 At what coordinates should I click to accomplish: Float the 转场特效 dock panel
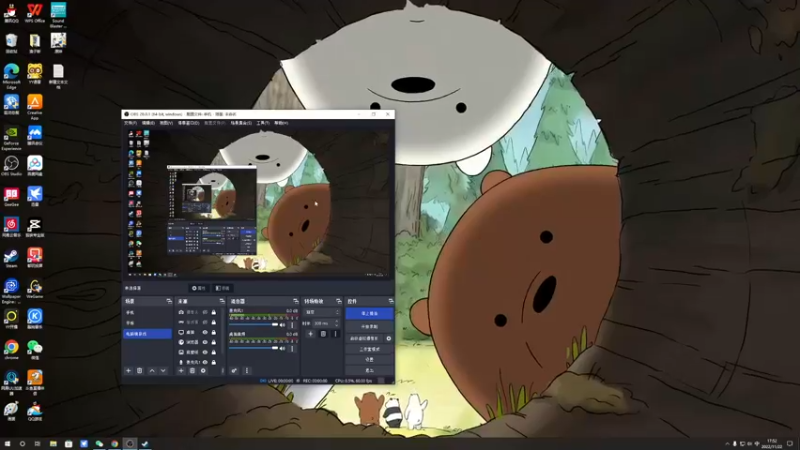tap(338, 302)
